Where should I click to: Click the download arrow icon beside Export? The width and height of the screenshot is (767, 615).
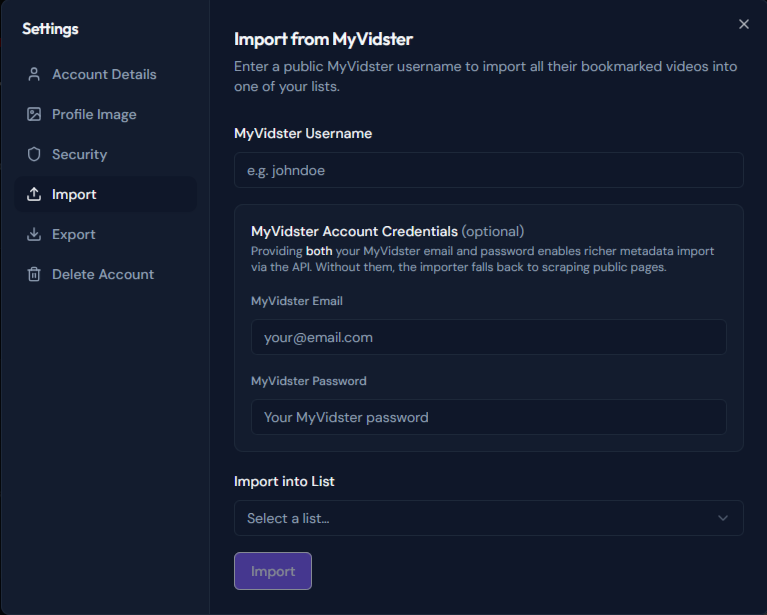point(34,234)
